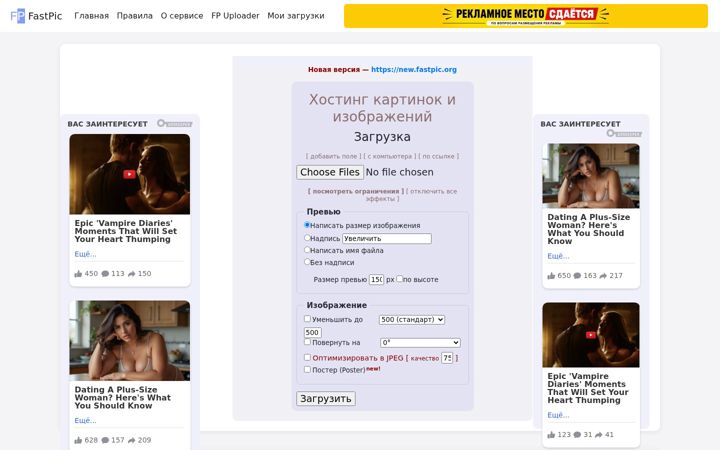Image resolution: width=720 pixels, height=450 pixels.
Task: Click the 'посмотреть ограничения' link
Action: coord(356,191)
